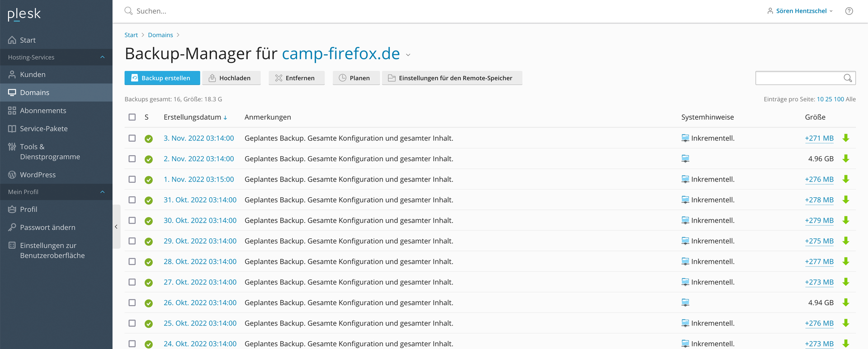Click green status icon of 1. Nov. backup
868x349 pixels.
(149, 180)
